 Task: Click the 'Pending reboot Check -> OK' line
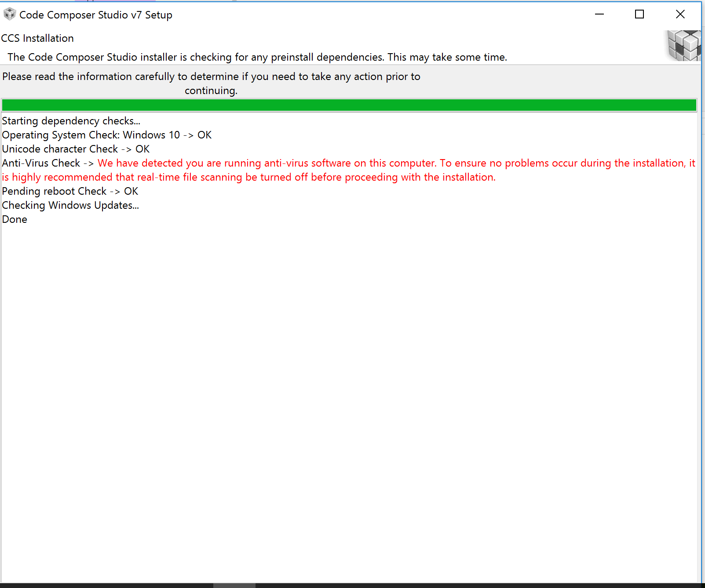tap(70, 191)
